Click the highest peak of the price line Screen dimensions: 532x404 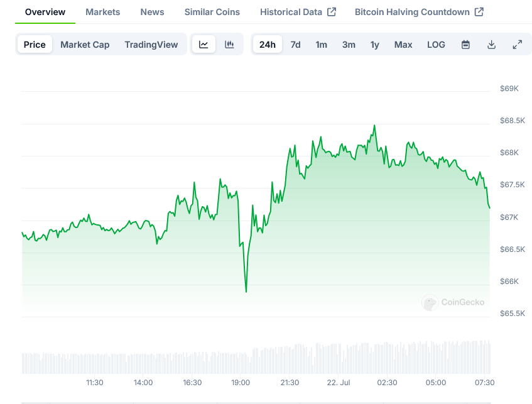pyautogui.click(x=374, y=125)
